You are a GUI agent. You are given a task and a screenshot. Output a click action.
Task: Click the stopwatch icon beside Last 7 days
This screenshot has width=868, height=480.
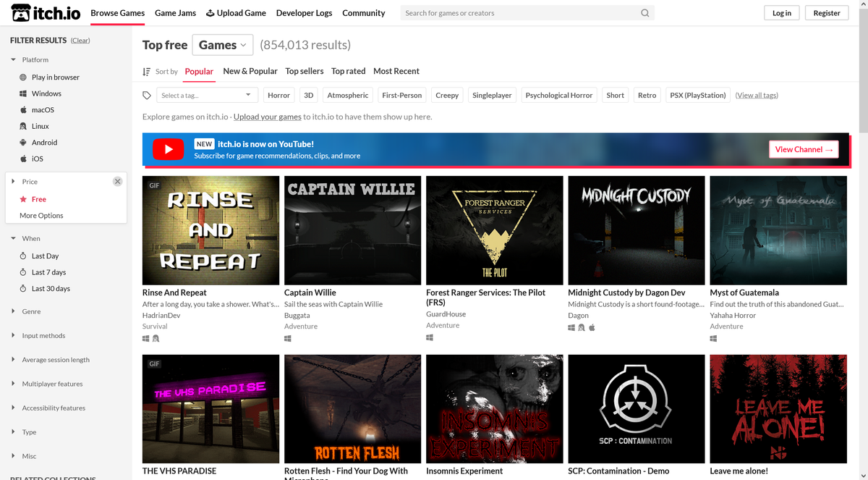[23, 272]
